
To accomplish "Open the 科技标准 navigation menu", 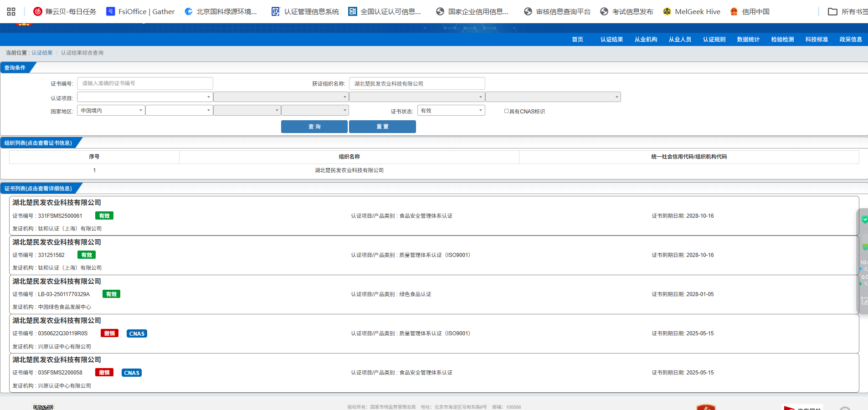I will (817, 39).
